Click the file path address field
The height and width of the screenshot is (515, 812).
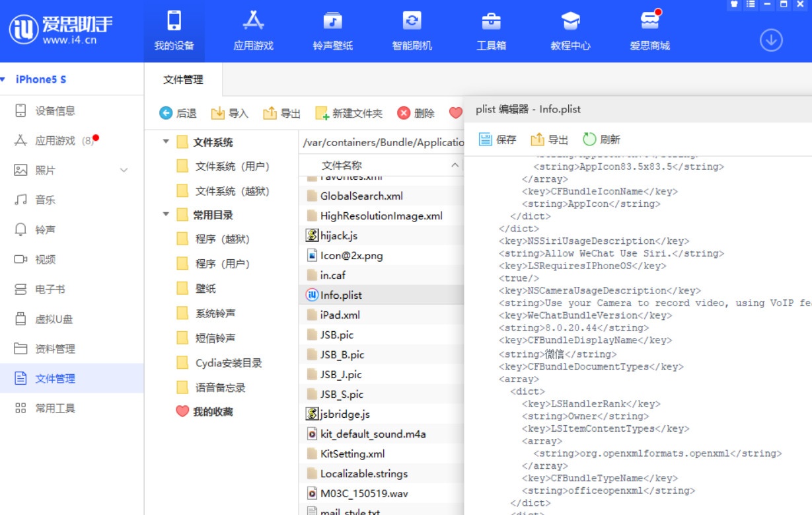pyautogui.click(x=382, y=142)
